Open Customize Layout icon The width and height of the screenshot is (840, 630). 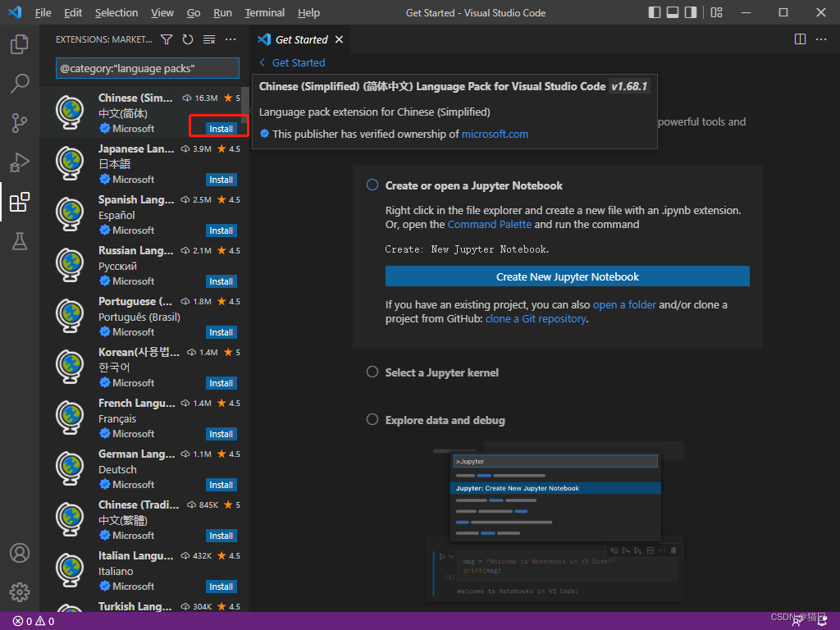coord(717,12)
